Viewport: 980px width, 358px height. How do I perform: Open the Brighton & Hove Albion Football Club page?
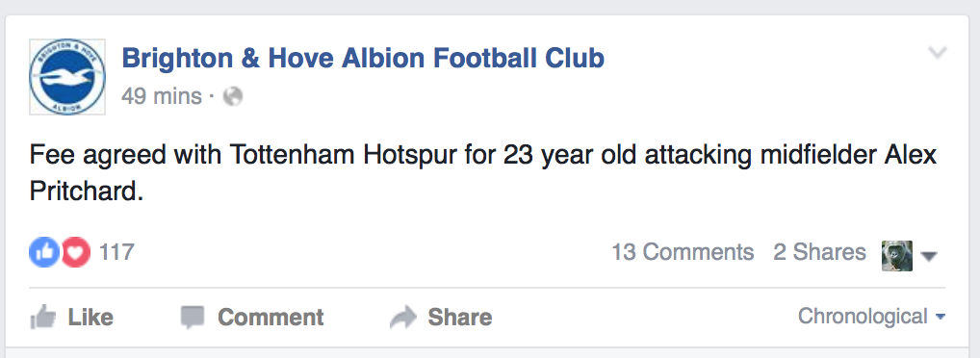[x=363, y=58]
